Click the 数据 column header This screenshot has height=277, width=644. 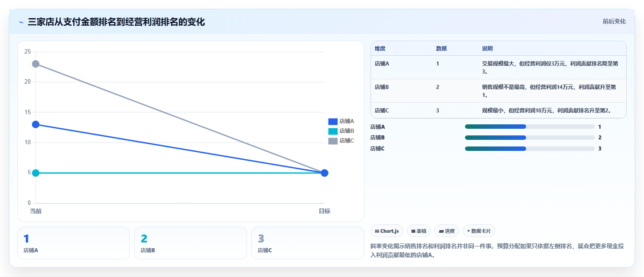tap(441, 48)
